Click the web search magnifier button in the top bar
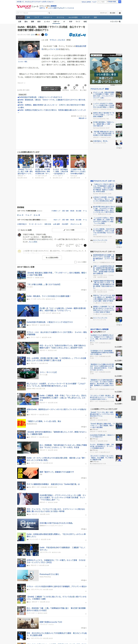 pyautogui.click(x=120, y=2)
